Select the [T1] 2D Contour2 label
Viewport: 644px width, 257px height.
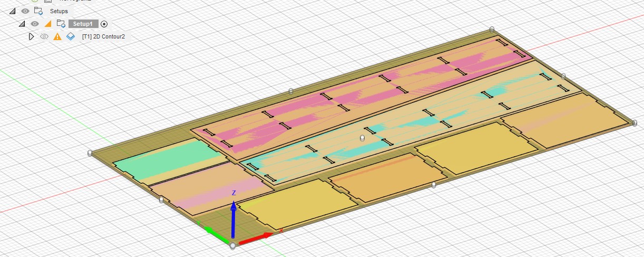[103, 36]
